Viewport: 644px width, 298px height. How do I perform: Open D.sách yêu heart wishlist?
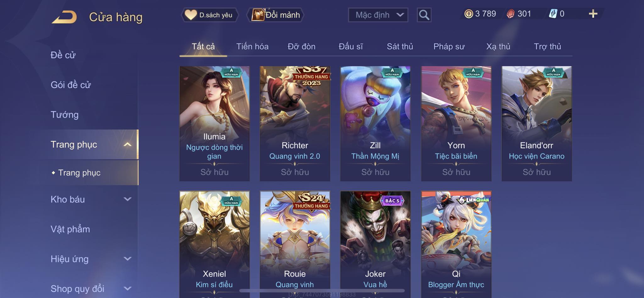click(209, 15)
